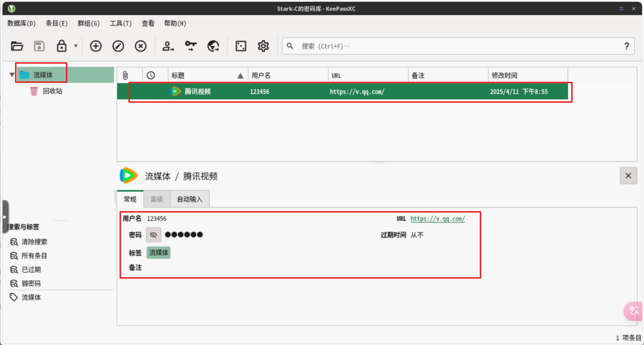Screen dimensions: 644x345
Task: Sort entries by URL column header
Action: point(368,75)
